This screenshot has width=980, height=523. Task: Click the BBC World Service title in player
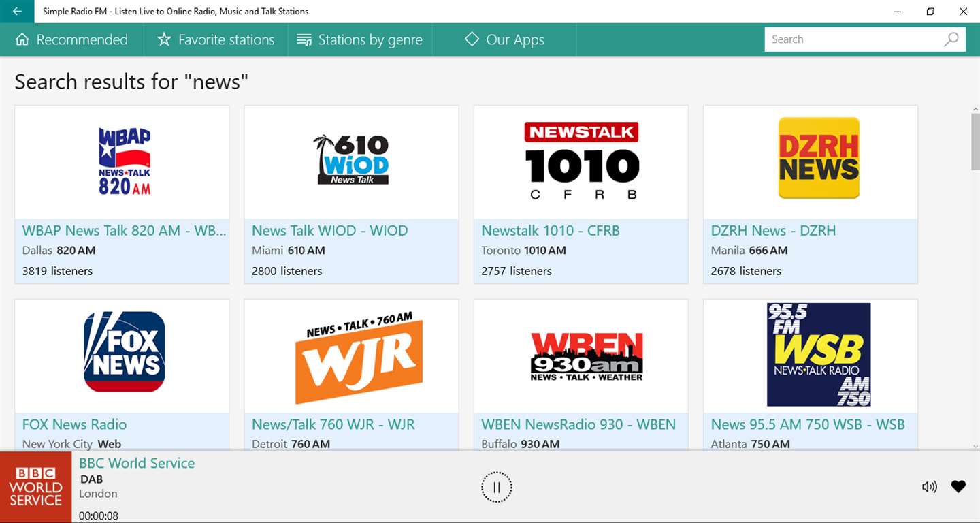point(137,463)
